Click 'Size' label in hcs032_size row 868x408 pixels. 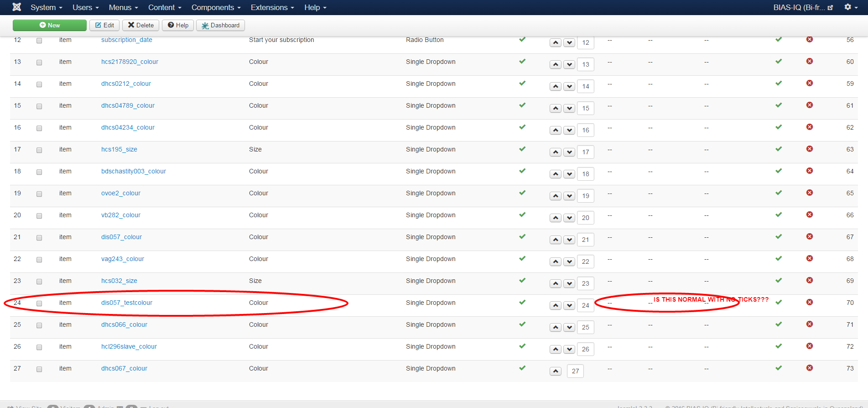[x=255, y=281]
